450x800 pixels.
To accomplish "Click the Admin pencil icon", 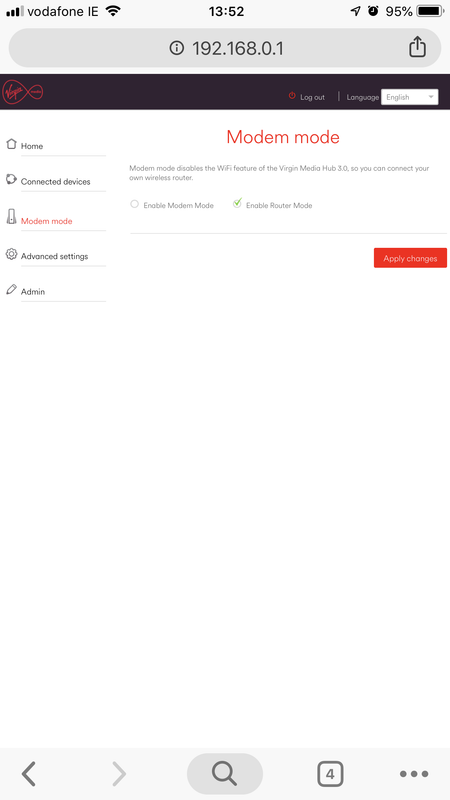I will tap(11, 289).
